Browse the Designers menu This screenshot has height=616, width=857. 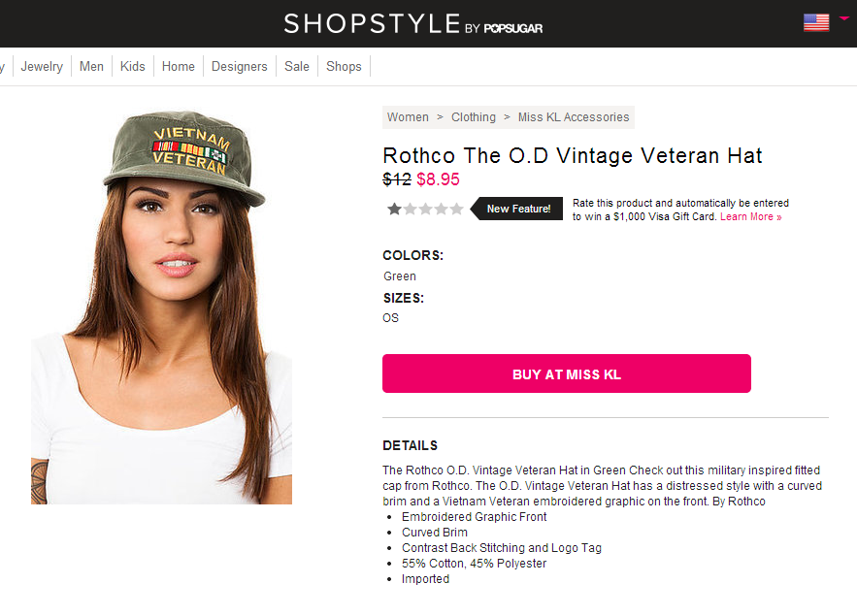pyautogui.click(x=240, y=67)
